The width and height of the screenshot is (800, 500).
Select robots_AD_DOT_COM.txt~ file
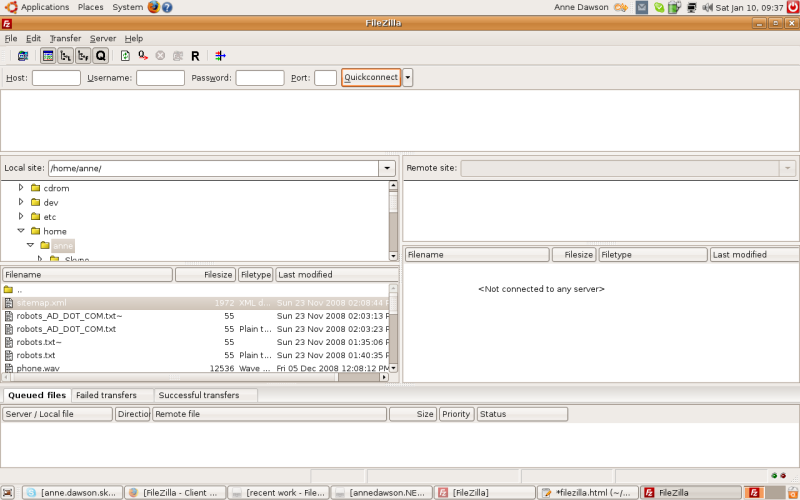195,316
